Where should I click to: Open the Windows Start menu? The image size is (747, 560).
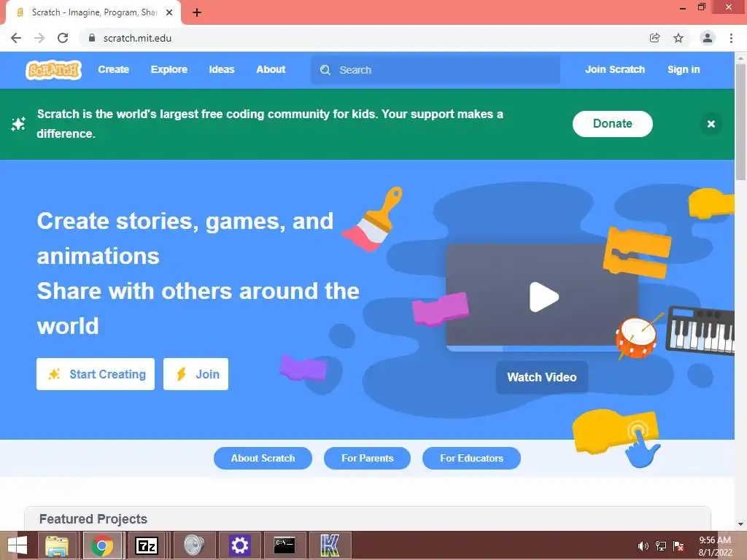[18, 545]
